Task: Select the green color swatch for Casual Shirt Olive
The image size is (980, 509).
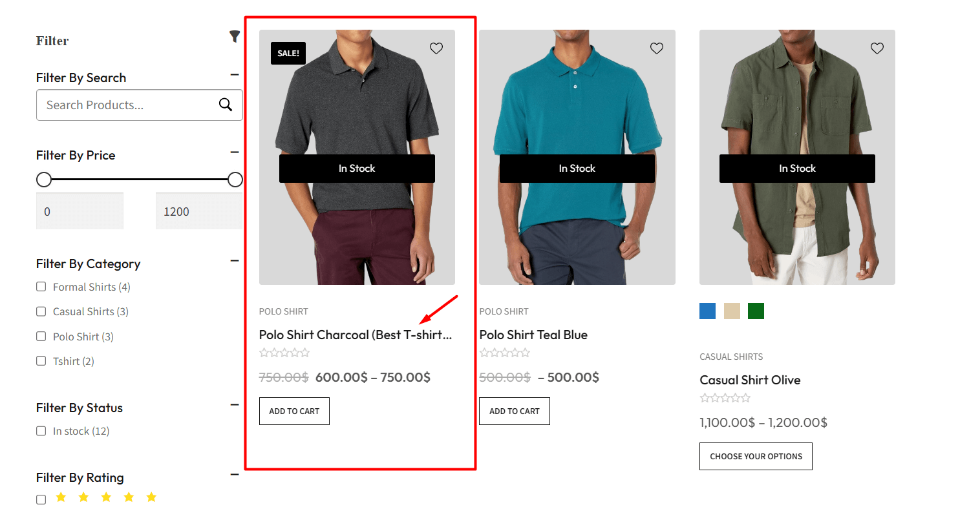Action: click(x=755, y=311)
